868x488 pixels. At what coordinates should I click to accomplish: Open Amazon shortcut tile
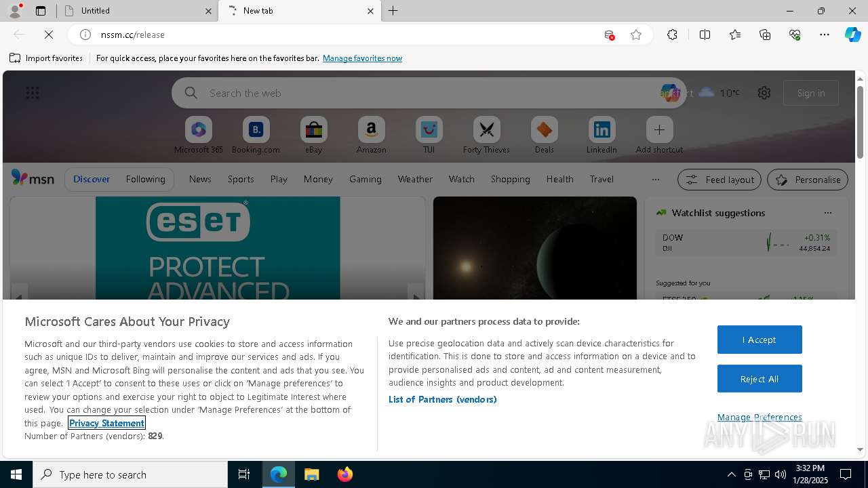coord(371,136)
